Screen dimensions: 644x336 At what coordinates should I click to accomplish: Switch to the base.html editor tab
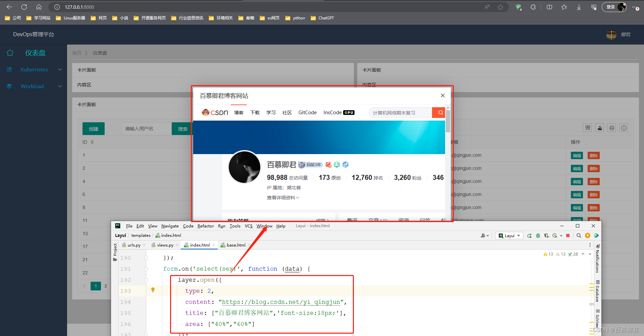point(236,245)
